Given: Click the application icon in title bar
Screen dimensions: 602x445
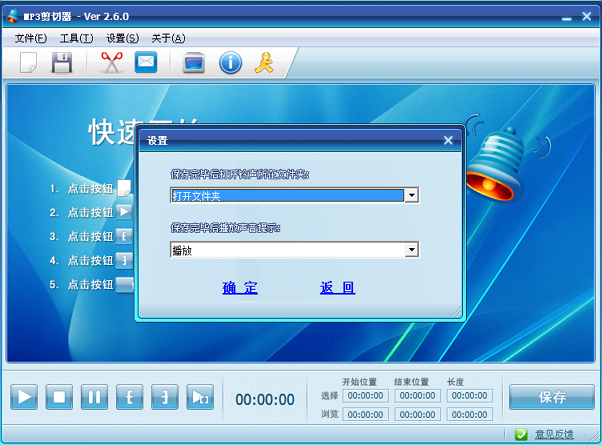Looking at the screenshot, I should 12,16.
